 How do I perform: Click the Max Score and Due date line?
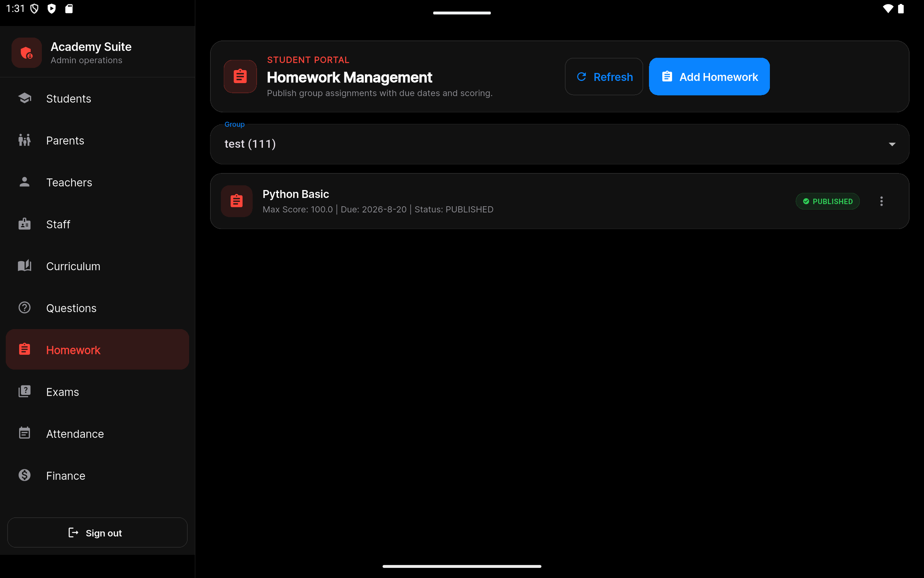pos(378,210)
